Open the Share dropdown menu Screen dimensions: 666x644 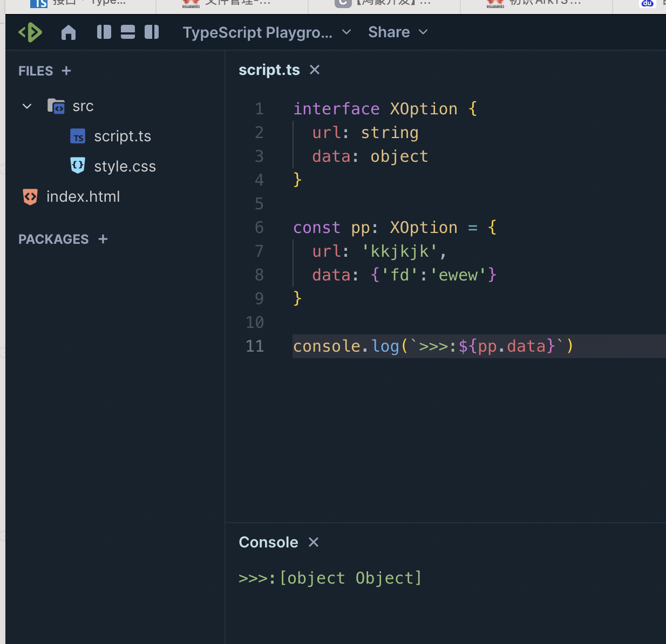pos(398,32)
